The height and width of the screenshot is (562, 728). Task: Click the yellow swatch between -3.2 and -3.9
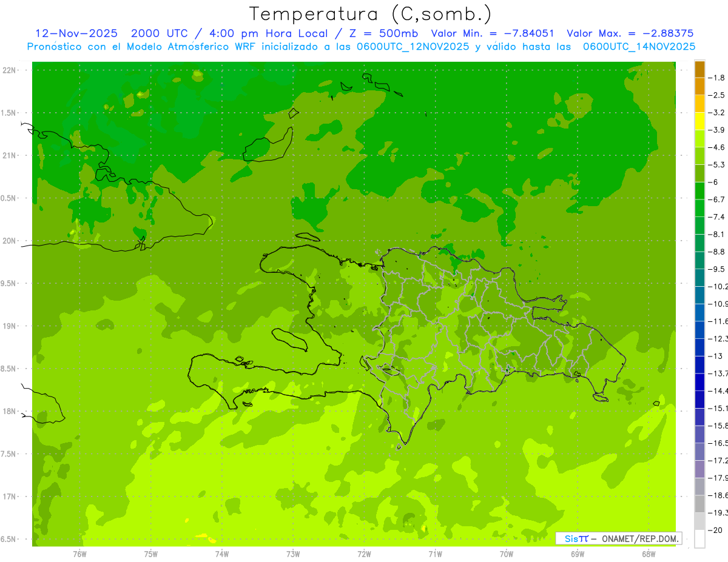point(699,121)
